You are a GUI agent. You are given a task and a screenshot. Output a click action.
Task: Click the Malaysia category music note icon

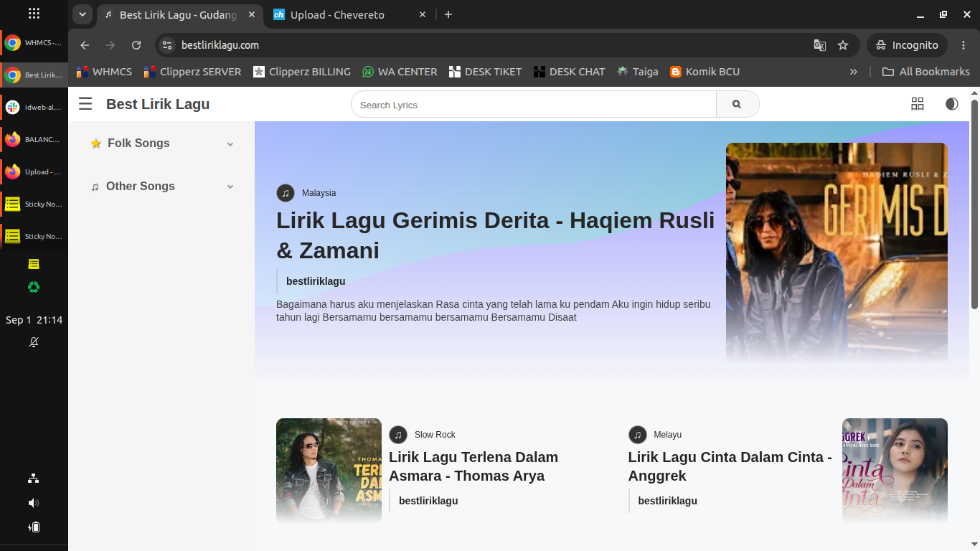click(x=286, y=193)
